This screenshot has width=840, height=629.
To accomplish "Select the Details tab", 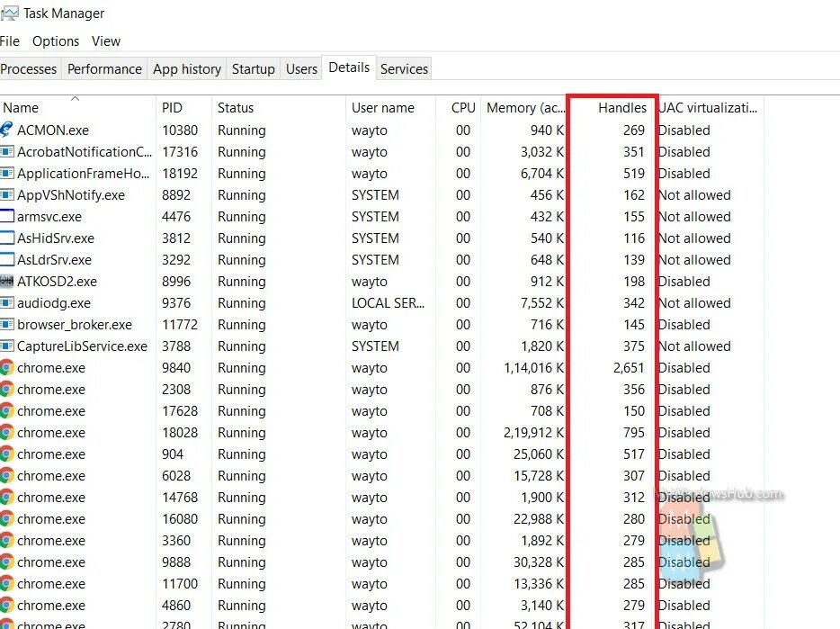I will [x=349, y=67].
